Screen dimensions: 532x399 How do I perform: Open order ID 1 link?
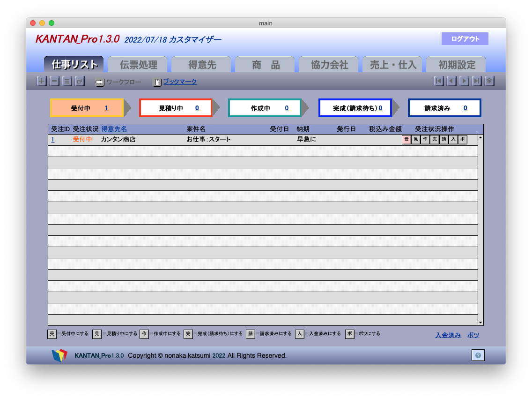point(52,140)
